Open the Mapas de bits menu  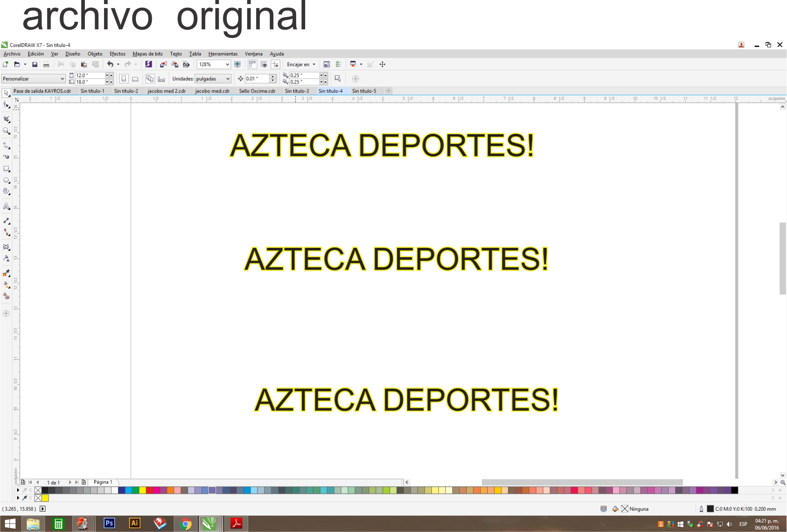point(147,54)
